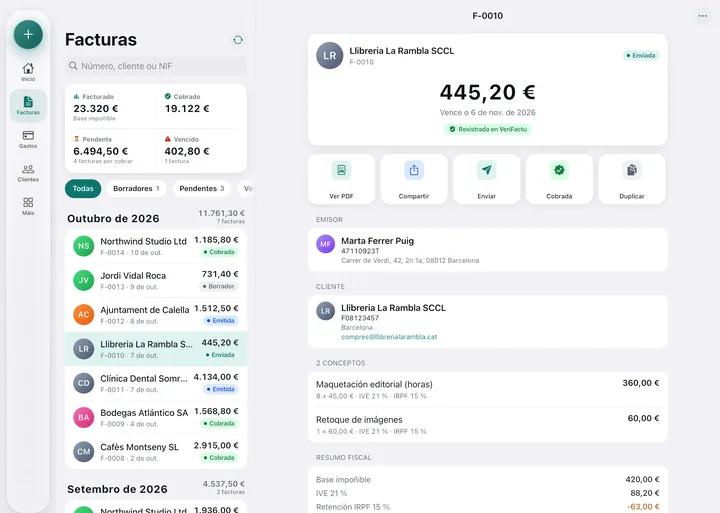Screen dimensions: 720x513
Task: Mark invoice as Cobrada
Action: (559, 179)
